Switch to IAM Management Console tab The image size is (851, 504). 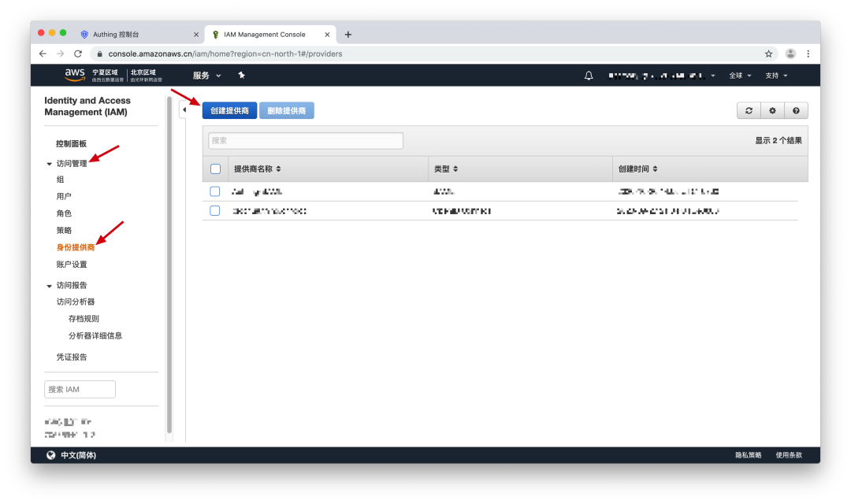[270, 34]
